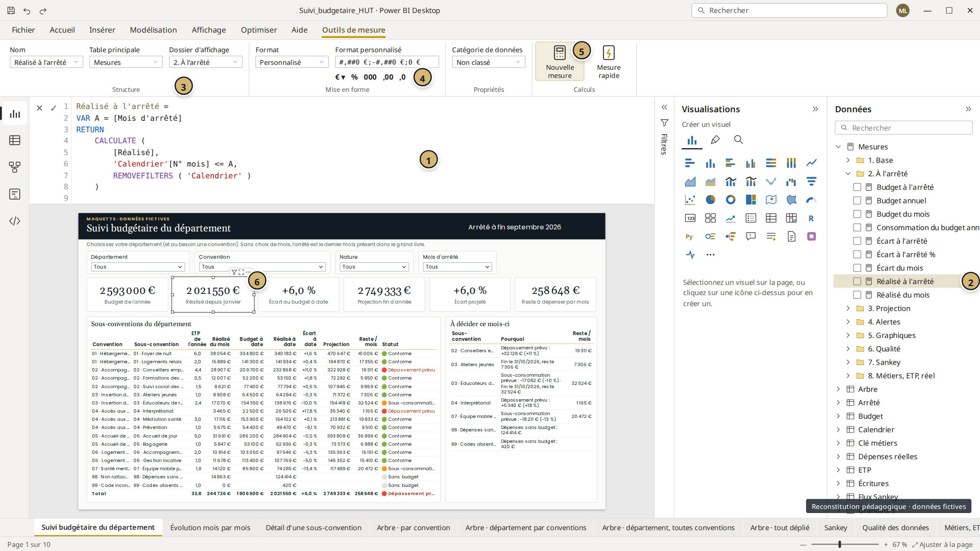980x551 pixels.
Task: Expand the Calendrier table in Données
Action: [x=838, y=429]
